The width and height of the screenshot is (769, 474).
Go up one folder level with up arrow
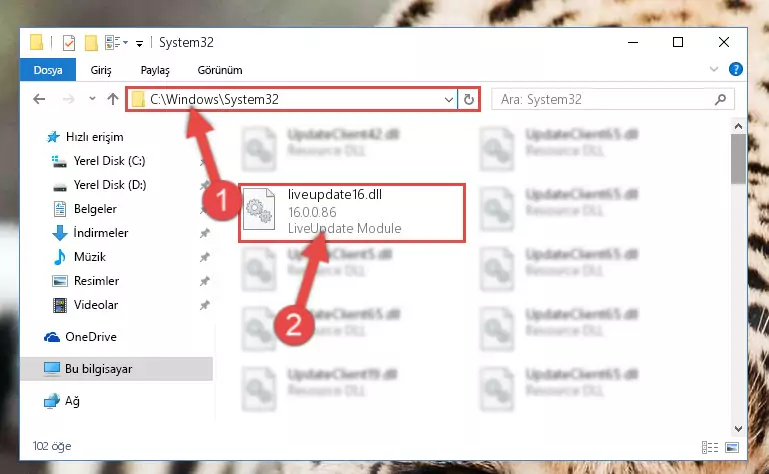[x=113, y=100]
